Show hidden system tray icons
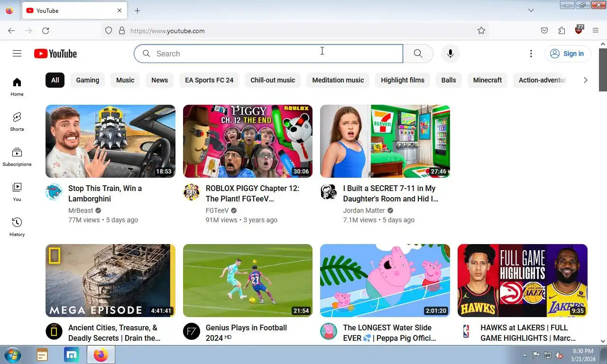 click(524, 355)
